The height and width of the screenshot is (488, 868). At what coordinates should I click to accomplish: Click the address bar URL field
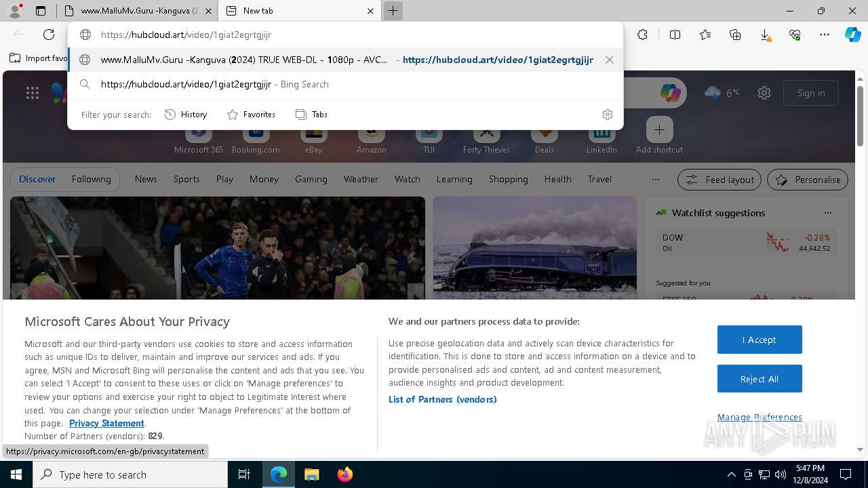click(345, 35)
